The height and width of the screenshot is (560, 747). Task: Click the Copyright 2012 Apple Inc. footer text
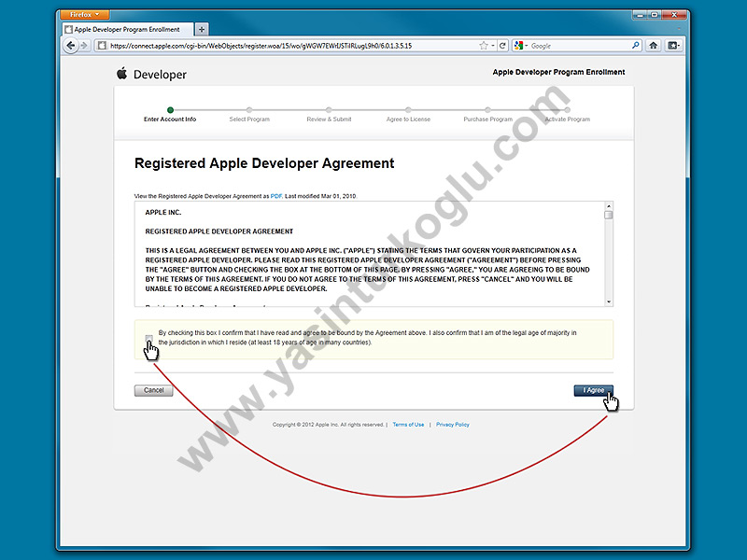[x=329, y=425]
